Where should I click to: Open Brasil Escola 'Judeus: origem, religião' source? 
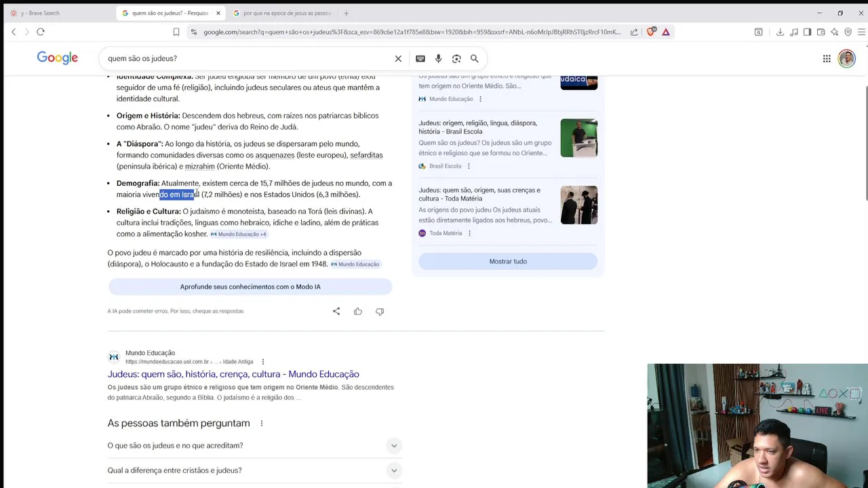[x=477, y=127]
